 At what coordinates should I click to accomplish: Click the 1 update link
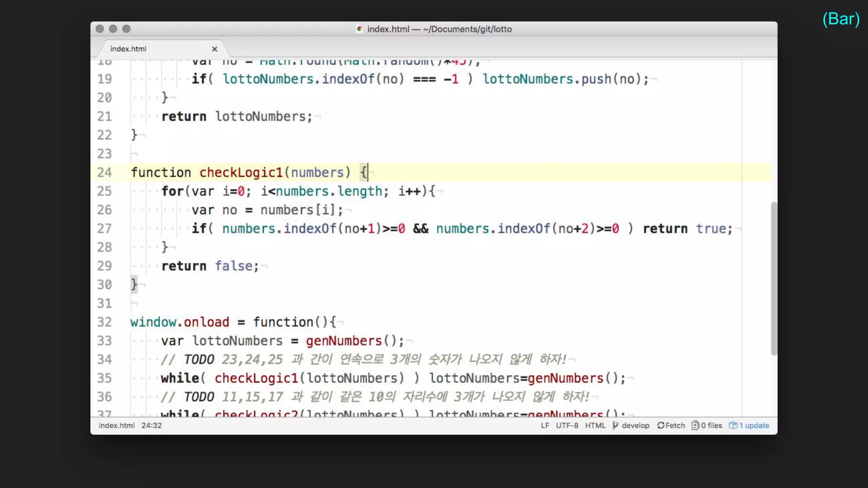tap(754, 425)
